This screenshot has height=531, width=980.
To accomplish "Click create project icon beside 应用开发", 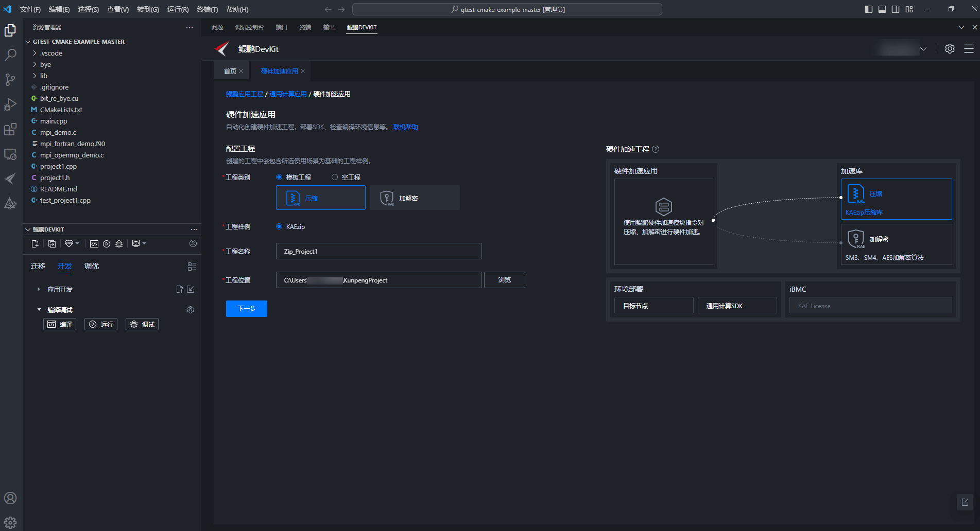I will point(180,289).
